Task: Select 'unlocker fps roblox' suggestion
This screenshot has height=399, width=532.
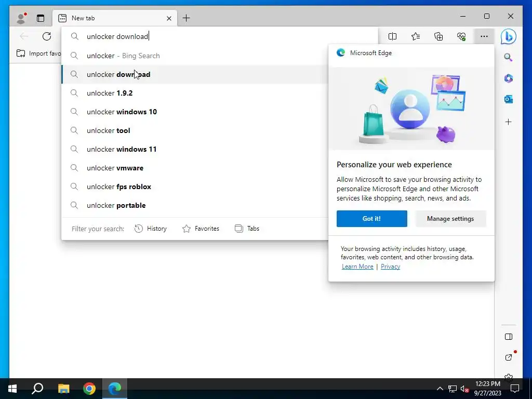Action: coord(195,187)
